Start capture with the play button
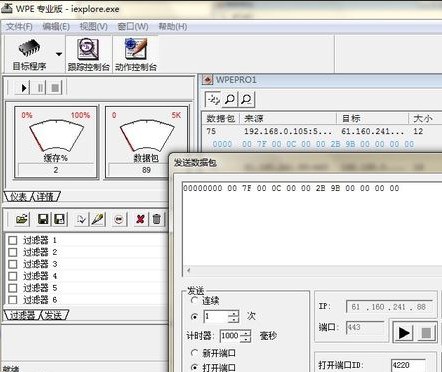 pyautogui.click(x=23, y=88)
